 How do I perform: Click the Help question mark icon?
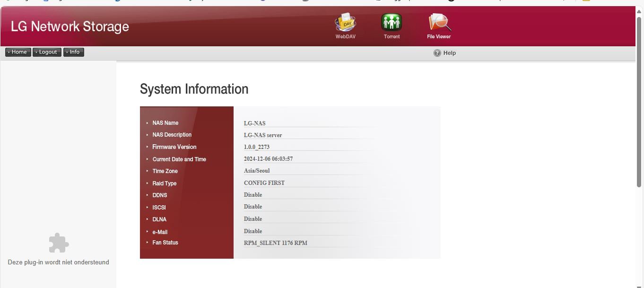click(437, 53)
